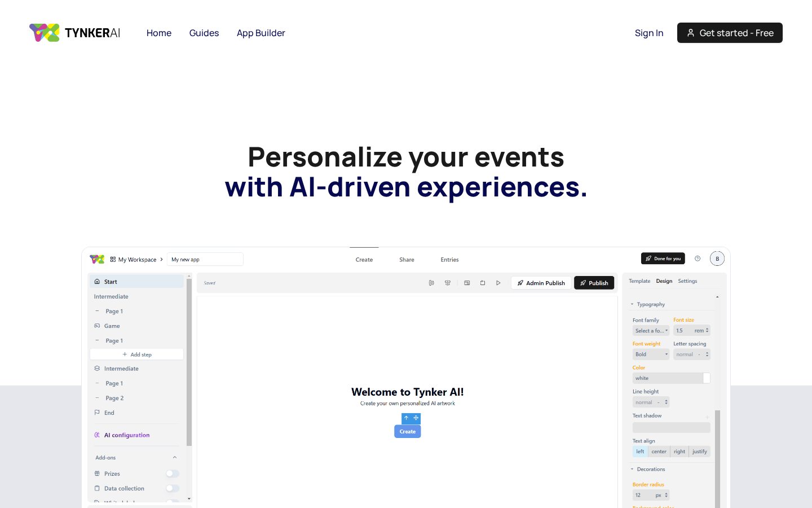Viewport: 812px width, 508px height.
Task: Switch to the Entries tab
Action: pyautogui.click(x=449, y=260)
